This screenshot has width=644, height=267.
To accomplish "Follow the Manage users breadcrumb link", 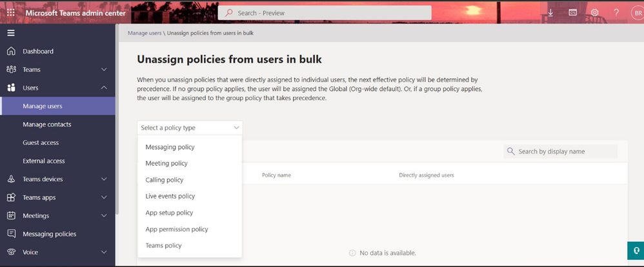I will 145,33.
